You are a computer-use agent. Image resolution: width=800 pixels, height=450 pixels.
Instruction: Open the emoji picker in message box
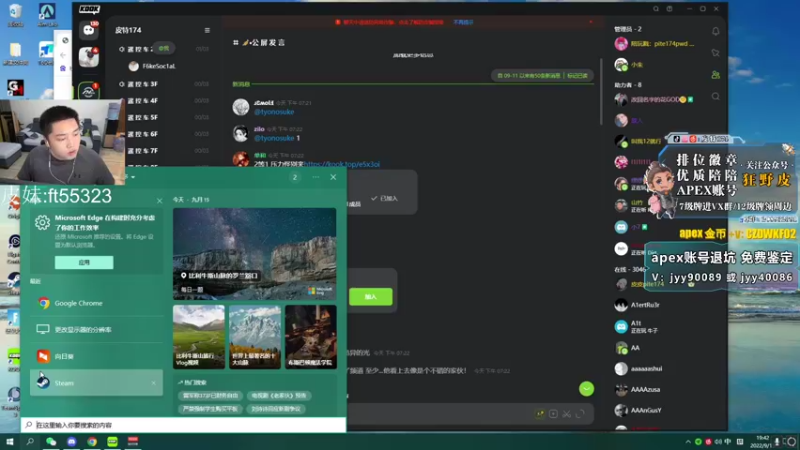540,414
